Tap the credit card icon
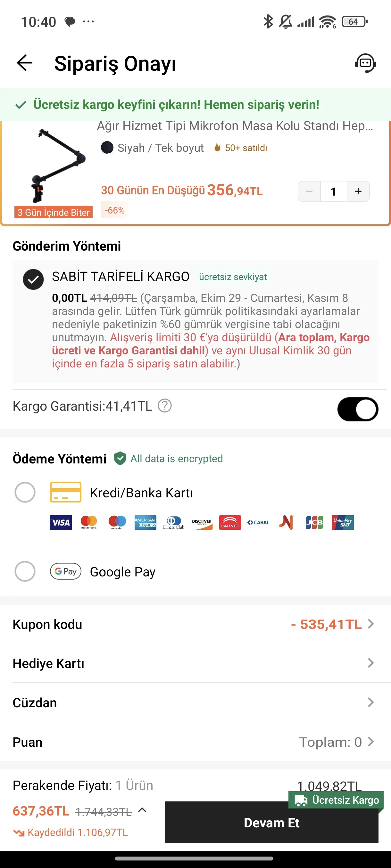 point(65,492)
